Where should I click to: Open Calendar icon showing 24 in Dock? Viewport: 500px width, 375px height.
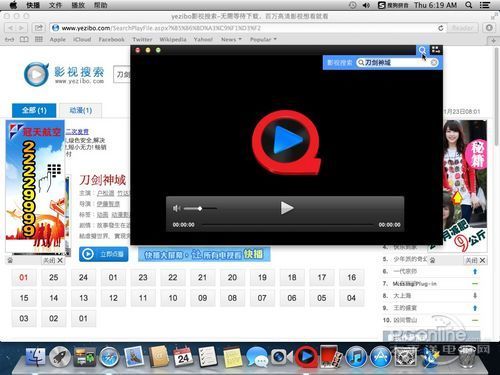point(183,357)
